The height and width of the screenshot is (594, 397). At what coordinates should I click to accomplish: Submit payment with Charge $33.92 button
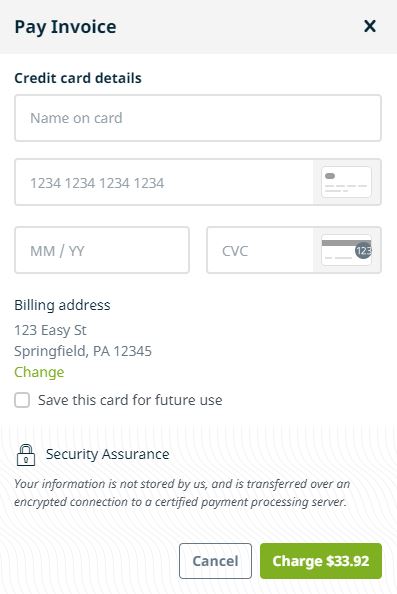point(321,561)
